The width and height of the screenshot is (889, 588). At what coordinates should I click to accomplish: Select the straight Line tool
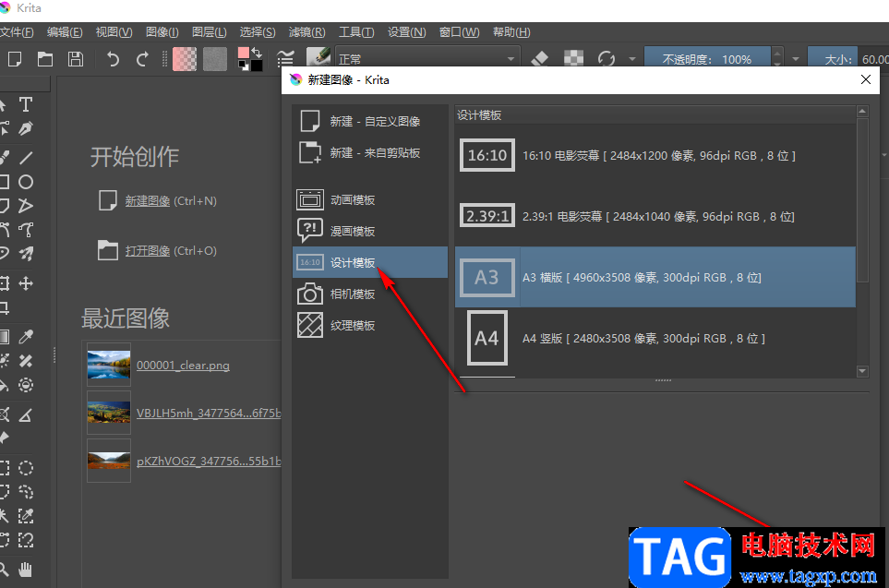click(x=26, y=158)
